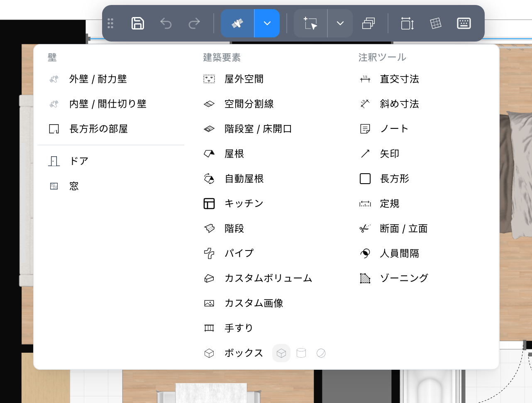
Task: Toggle the sphere box shape option
Action: click(321, 353)
